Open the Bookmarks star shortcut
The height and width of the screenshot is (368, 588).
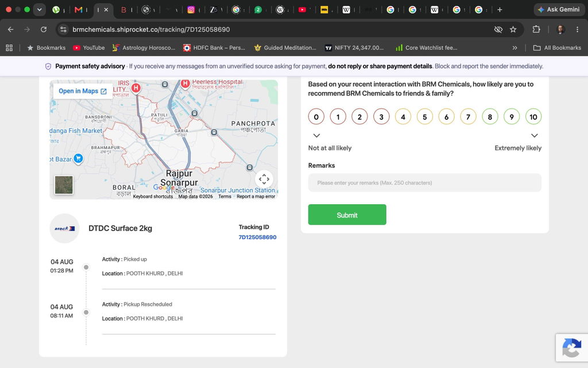46,48
